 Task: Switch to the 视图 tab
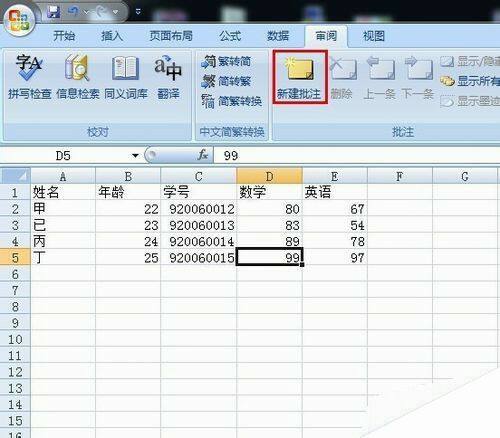374,35
